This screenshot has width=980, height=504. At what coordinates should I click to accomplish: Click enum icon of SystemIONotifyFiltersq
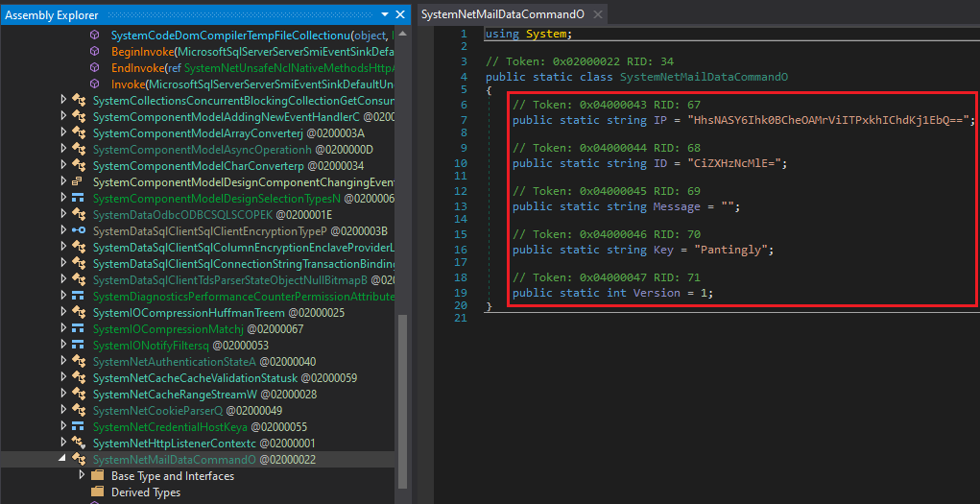tap(78, 344)
